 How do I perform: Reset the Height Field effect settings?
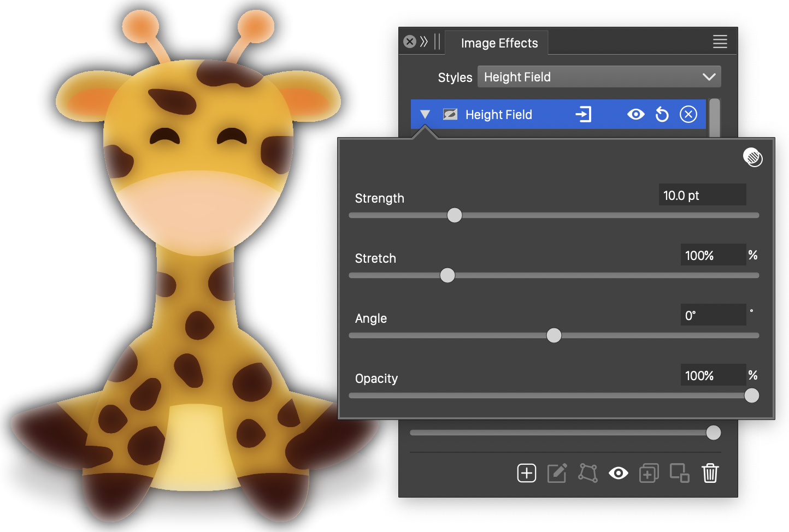[x=662, y=115]
